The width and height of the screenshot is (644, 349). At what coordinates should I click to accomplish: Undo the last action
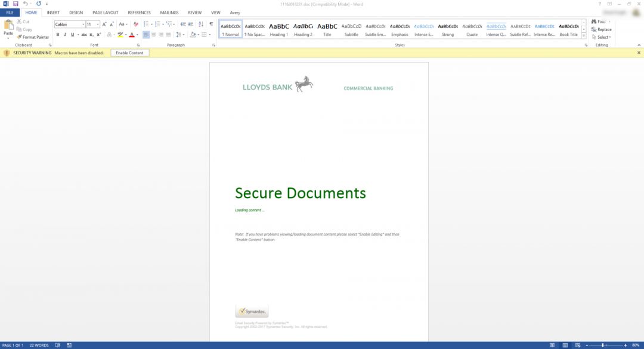26,4
